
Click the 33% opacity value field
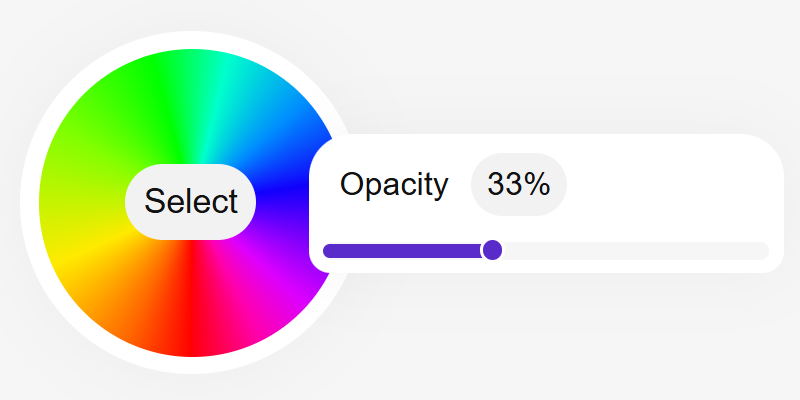tap(518, 184)
